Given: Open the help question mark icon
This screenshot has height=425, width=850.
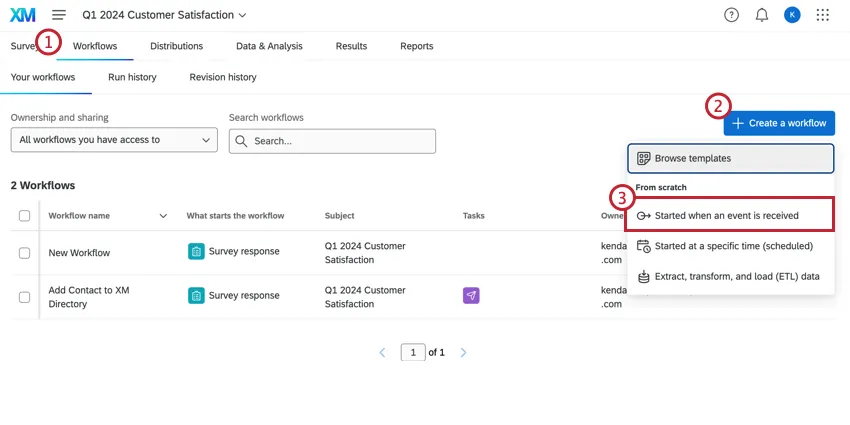Looking at the screenshot, I should (732, 15).
